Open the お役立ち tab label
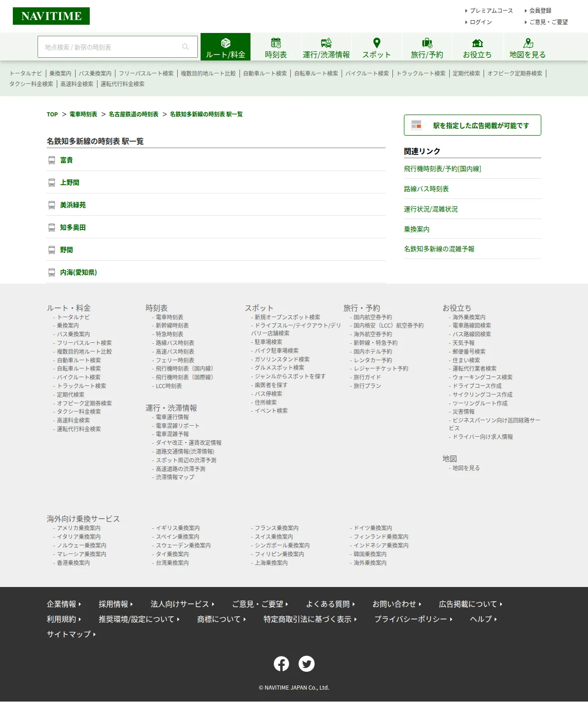588x702 pixels. pos(477,55)
